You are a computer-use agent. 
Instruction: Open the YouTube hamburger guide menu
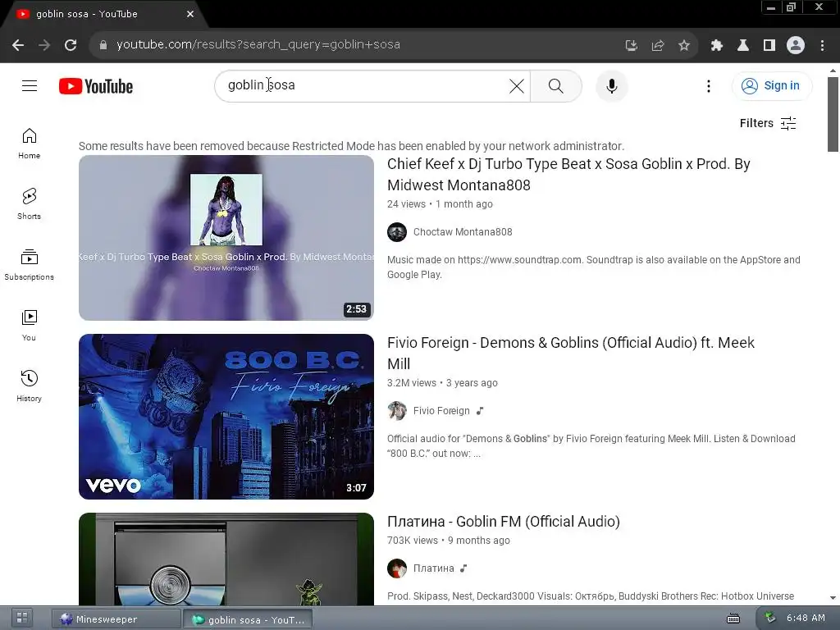click(30, 85)
